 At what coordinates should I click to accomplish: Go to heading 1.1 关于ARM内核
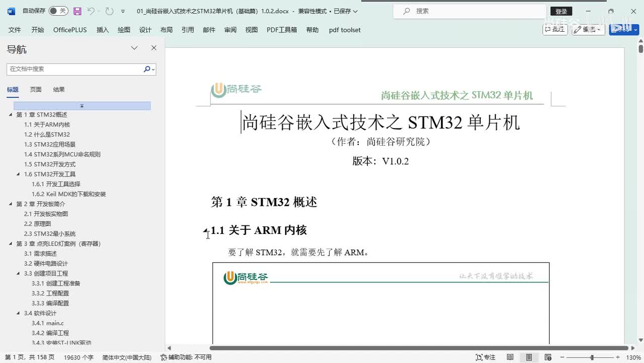47,125
